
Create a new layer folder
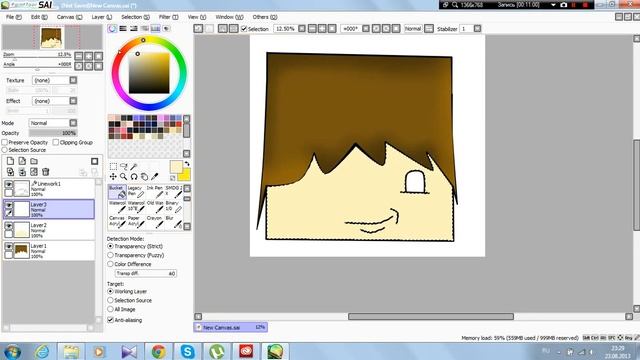click(34, 161)
